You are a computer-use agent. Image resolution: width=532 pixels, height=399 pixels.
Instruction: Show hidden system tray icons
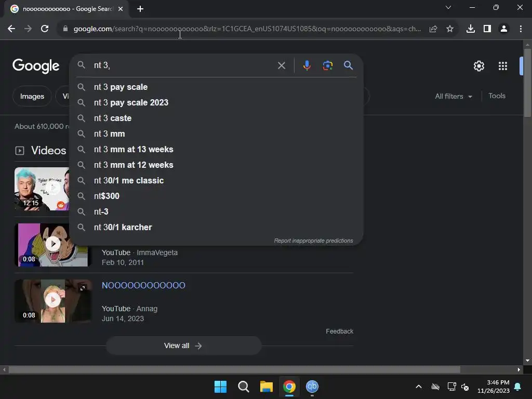[419, 387]
